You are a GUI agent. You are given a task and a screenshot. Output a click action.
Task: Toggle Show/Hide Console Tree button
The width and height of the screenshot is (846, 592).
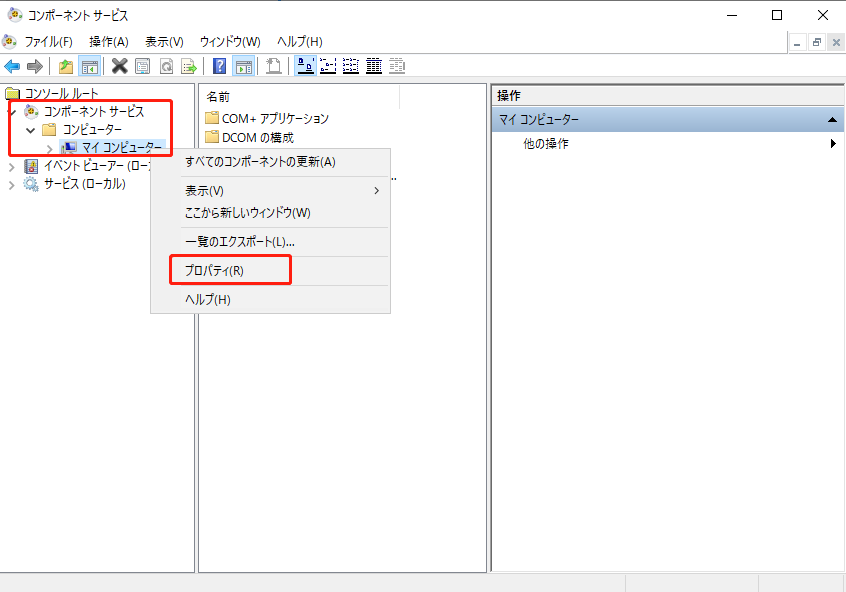[x=89, y=66]
